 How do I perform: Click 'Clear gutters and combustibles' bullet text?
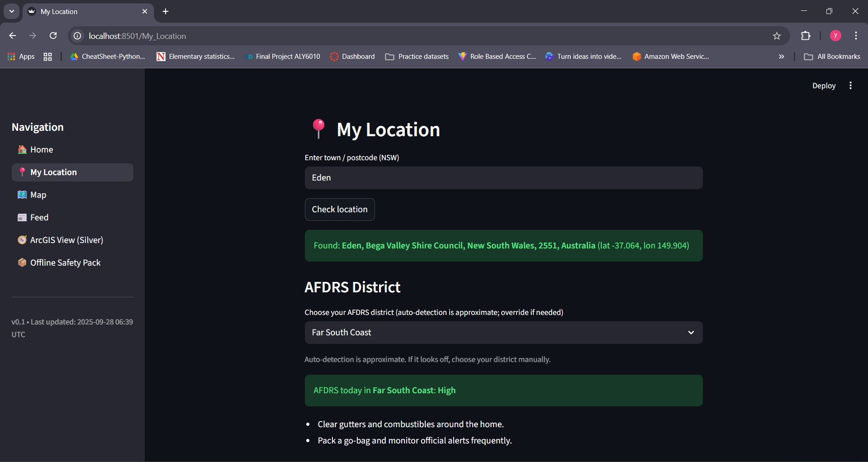tap(411, 424)
